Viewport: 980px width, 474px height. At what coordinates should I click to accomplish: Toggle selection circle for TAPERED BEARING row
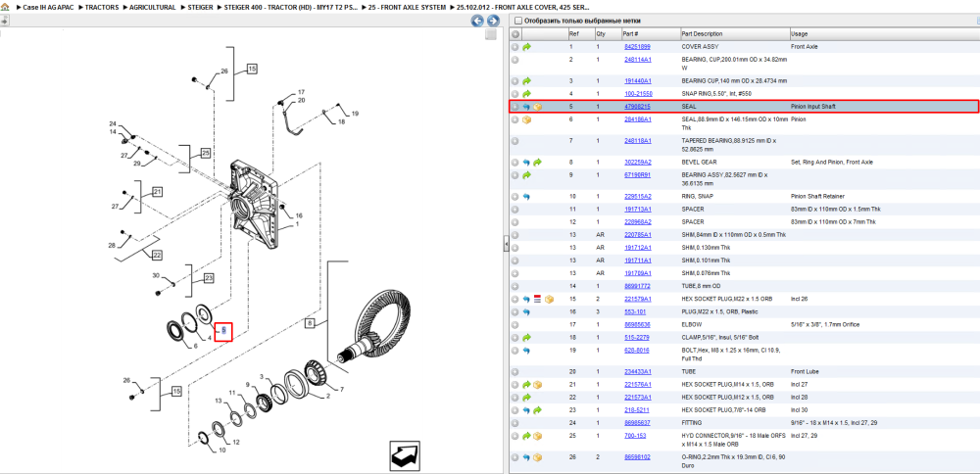(515, 141)
